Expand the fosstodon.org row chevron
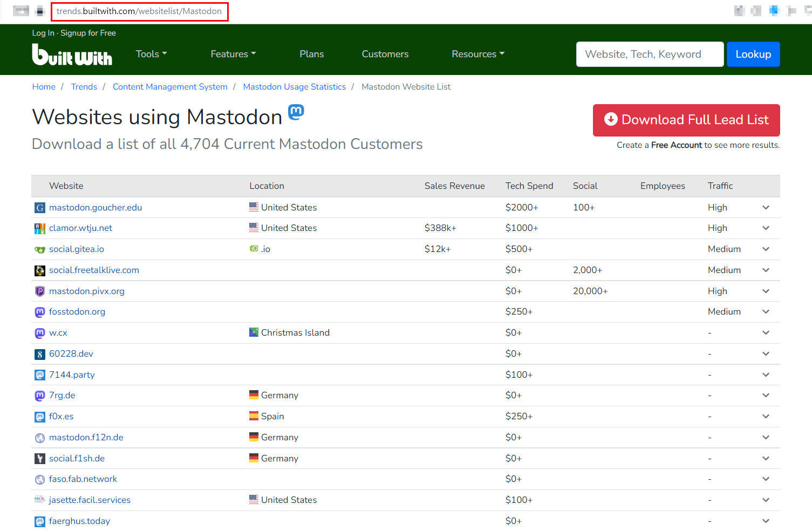The height and width of the screenshot is (531, 812). 766,311
